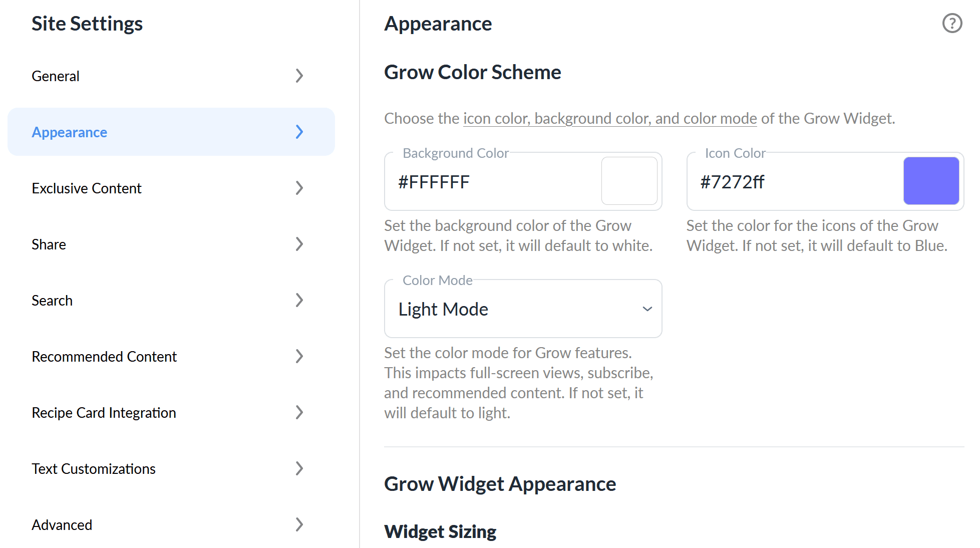Click the chevron next to Share
This screenshot has width=980, height=548.
click(299, 244)
